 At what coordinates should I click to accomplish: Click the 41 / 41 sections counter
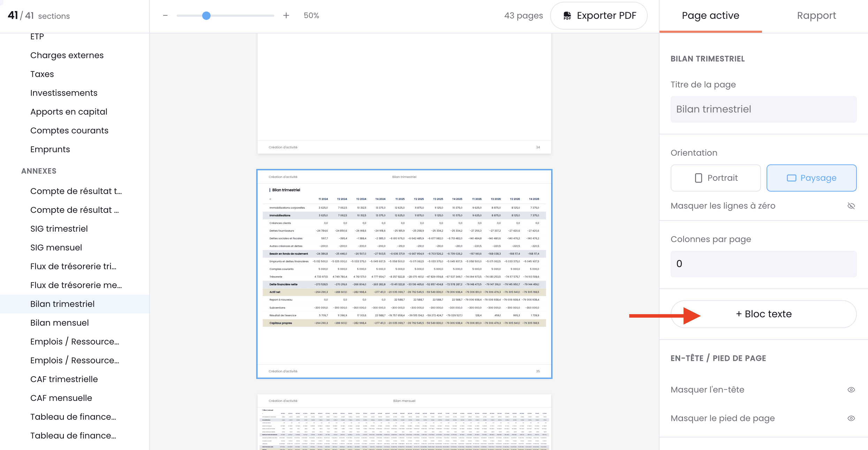point(39,16)
